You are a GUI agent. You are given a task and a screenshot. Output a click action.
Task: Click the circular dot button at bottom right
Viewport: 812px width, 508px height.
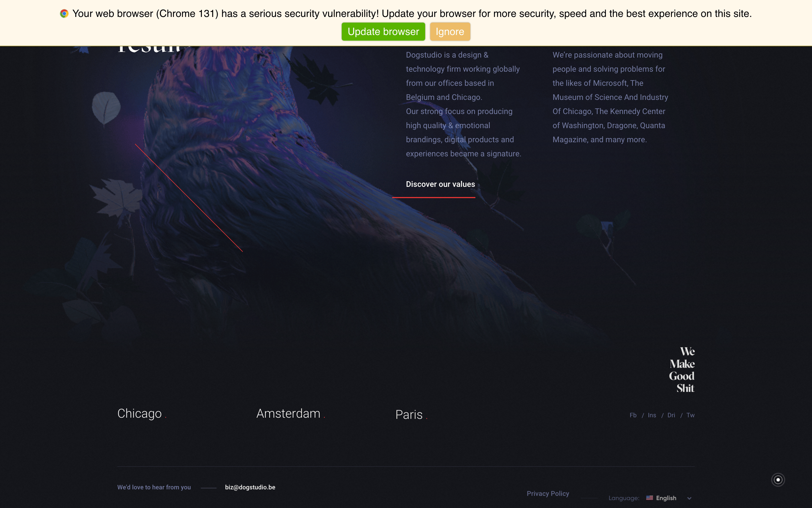click(778, 479)
